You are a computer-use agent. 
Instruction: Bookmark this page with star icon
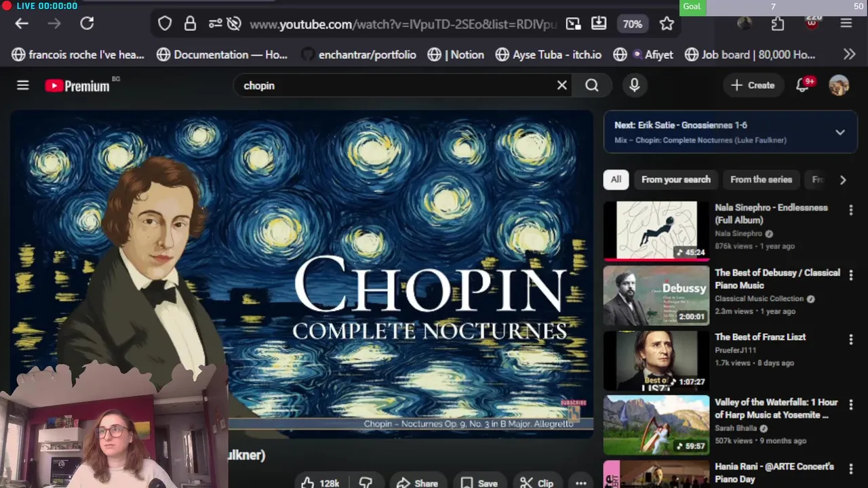click(x=667, y=24)
